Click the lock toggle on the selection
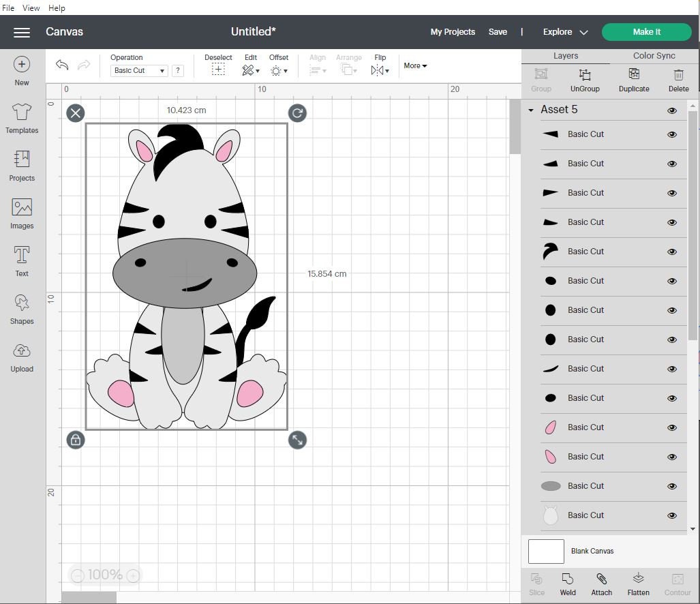Viewport: 700px width, 604px height. pyautogui.click(x=75, y=440)
